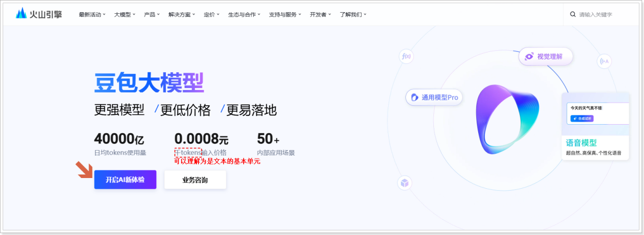This screenshot has height=235, width=644.
Task: Open the 最新活动 dropdown menu
Action: 92,14
